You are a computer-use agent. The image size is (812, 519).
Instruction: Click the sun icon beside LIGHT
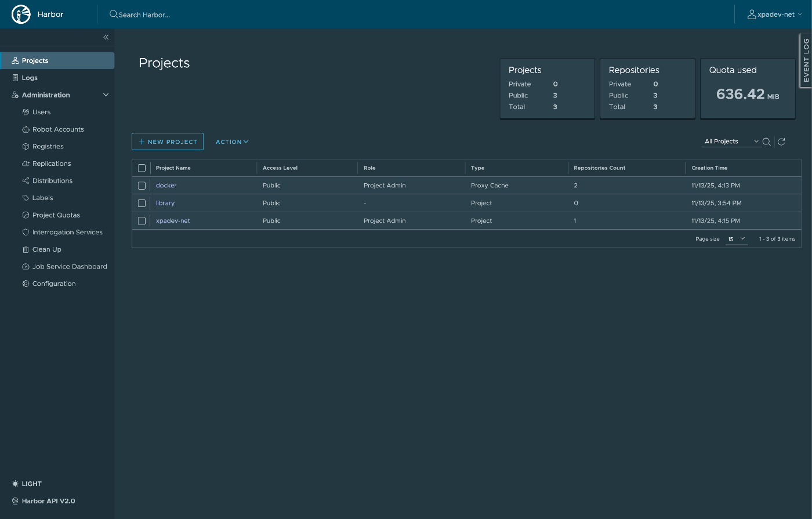[x=16, y=484]
